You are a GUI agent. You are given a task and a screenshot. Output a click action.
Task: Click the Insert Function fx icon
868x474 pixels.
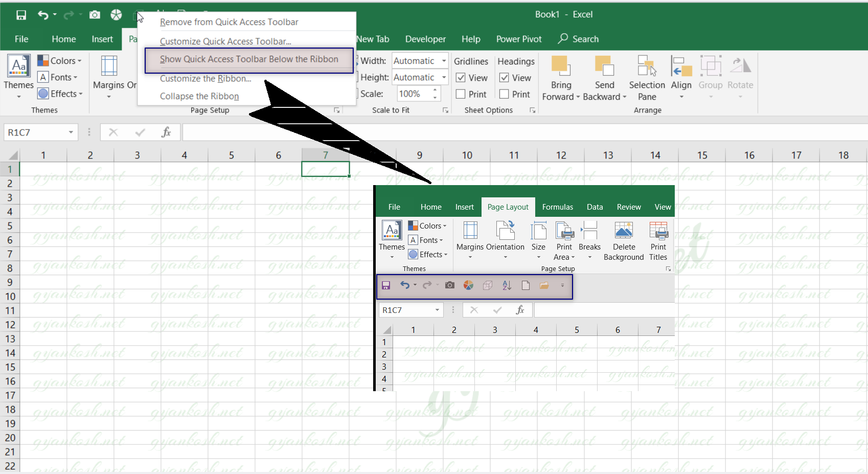coord(166,132)
